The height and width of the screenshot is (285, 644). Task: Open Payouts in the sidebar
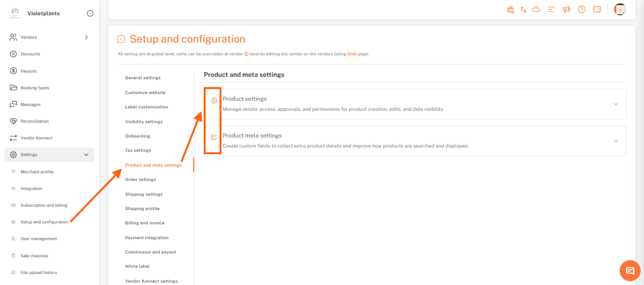(29, 71)
